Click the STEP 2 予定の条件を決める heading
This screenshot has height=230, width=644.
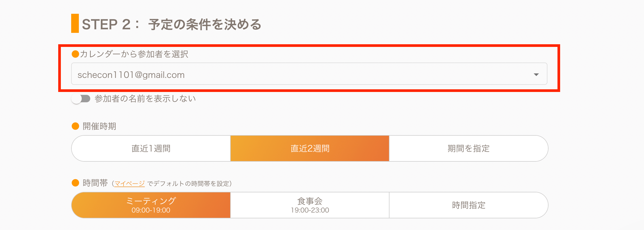tap(171, 24)
